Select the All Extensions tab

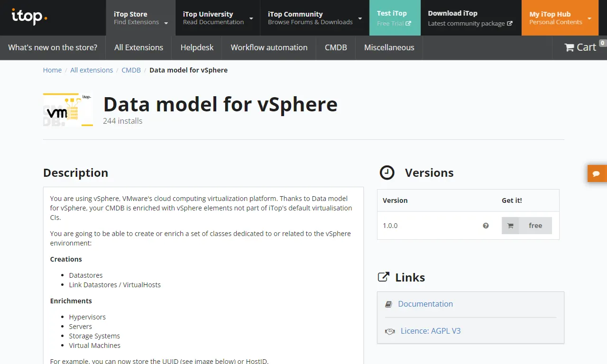point(139,47)
